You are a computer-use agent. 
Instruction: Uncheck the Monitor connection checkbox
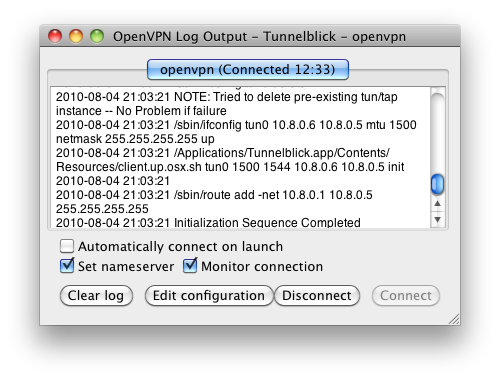(x=190, y=266)
